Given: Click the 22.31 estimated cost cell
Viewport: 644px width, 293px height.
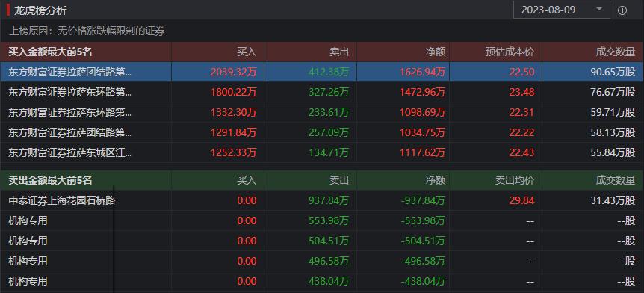Looking at the screenshot, I should [x=522, y=112].
